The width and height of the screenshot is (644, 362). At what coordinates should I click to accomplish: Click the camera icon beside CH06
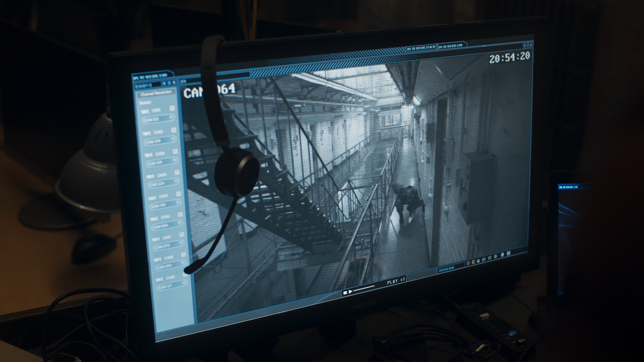pos(155,218)
